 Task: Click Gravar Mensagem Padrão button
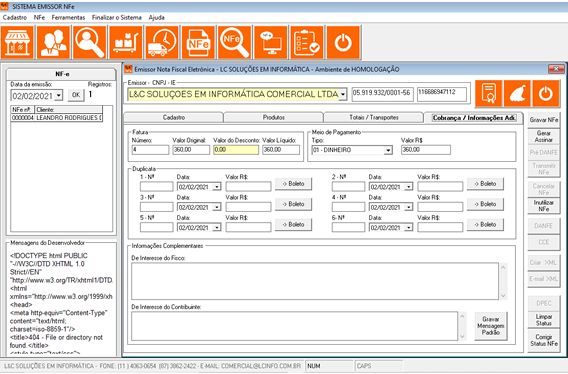[x=491, y=326]
